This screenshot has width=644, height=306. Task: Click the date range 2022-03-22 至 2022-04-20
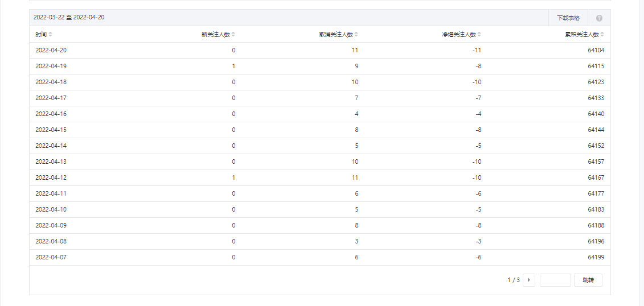[69, 18]
